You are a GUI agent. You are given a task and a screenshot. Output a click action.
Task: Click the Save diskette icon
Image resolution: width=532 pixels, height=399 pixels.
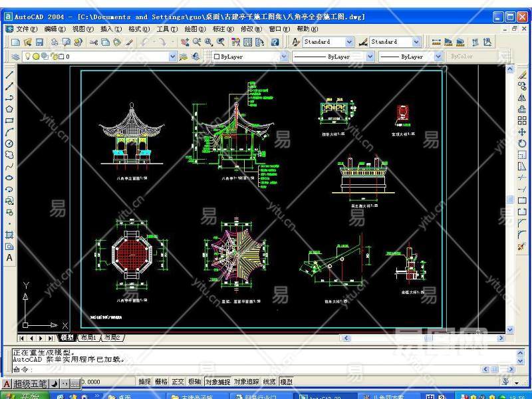coord(40,42)
